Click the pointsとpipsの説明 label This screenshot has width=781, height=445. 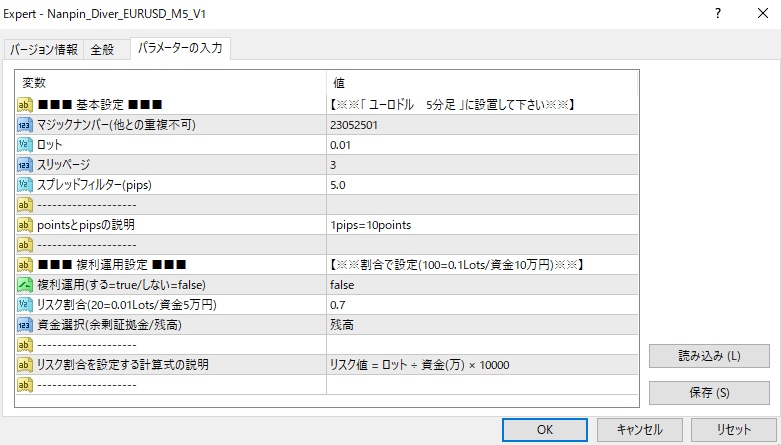point(86,225)
